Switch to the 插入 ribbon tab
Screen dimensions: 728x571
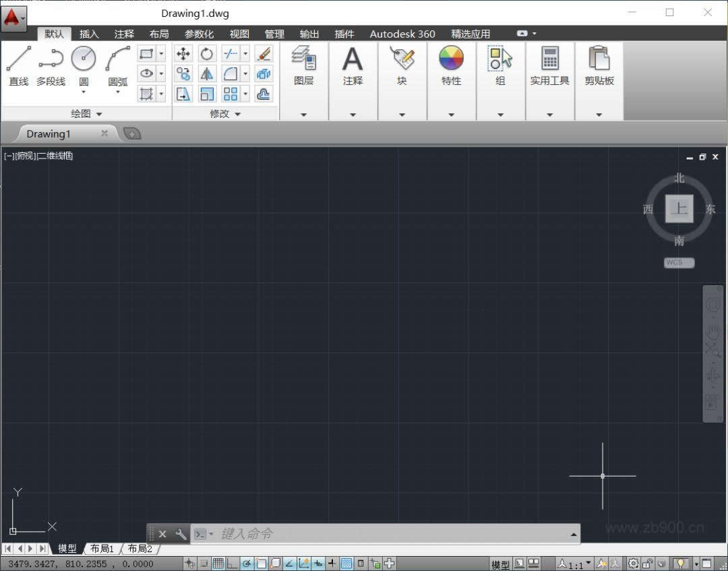click(88, 33)
